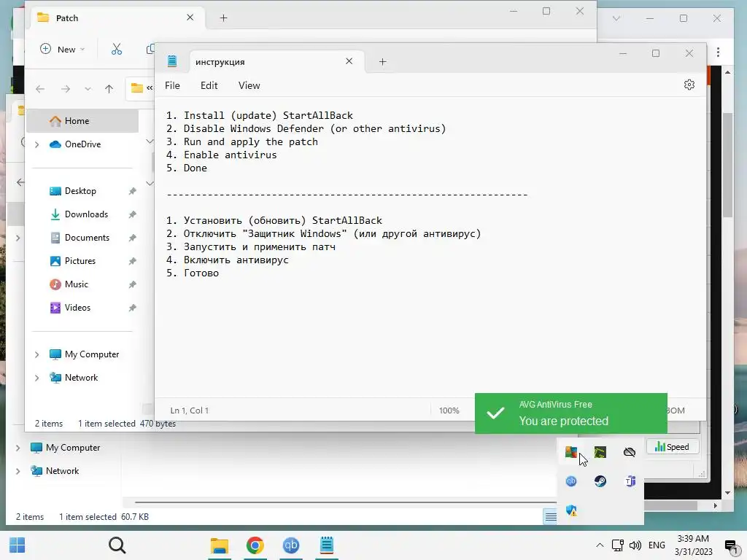Image resolution: width=747 pixels, height=560 pixels.
Task: Close the инструкция Notepad tab
Action: [x=349, y=61]
